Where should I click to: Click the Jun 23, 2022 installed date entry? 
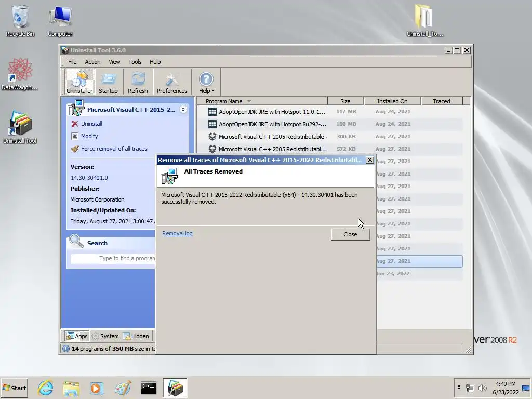pos(393,273)
